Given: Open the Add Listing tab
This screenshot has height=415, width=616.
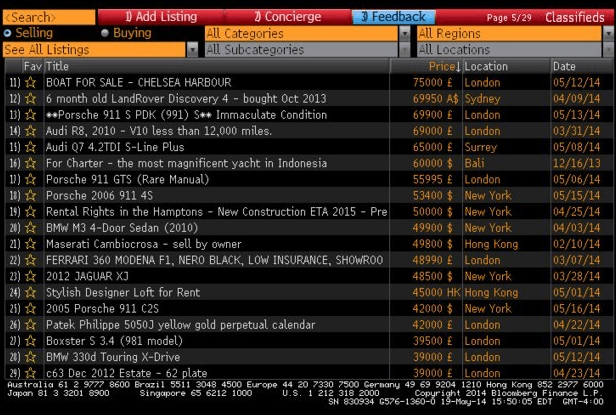Looking at the screenshot, I should (161, 17).
